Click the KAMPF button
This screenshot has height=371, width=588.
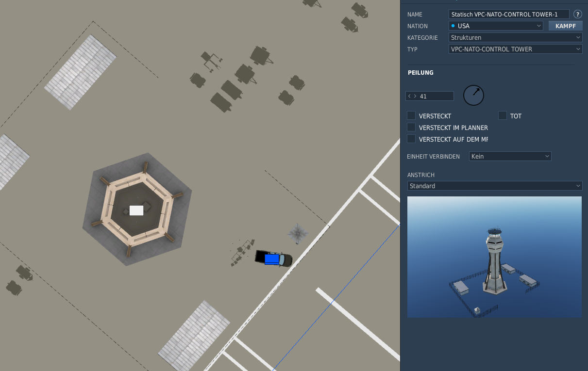tap(565, 26)
